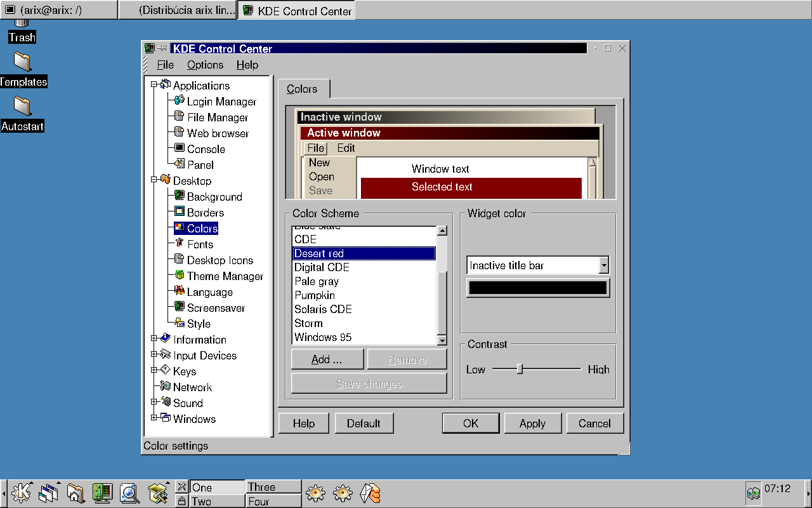Viewport: 812px width, 508px height.
Task: Click the Default button
Action: click(363, 424)
